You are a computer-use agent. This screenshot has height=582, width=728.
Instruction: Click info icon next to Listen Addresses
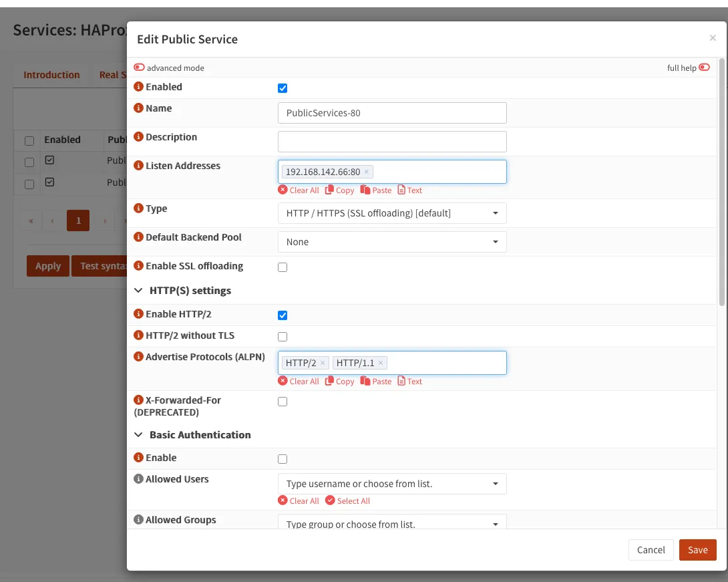tap(139, 166)
